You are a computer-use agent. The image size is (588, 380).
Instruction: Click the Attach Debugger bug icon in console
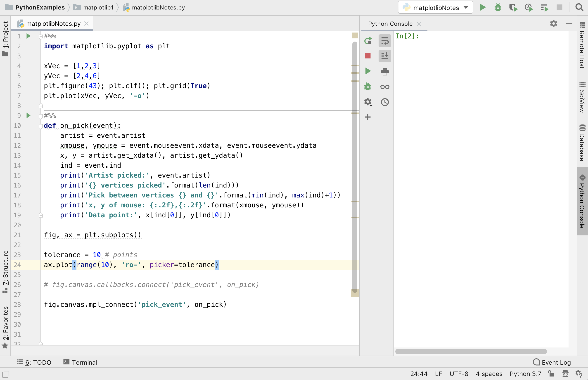[368, 86]
